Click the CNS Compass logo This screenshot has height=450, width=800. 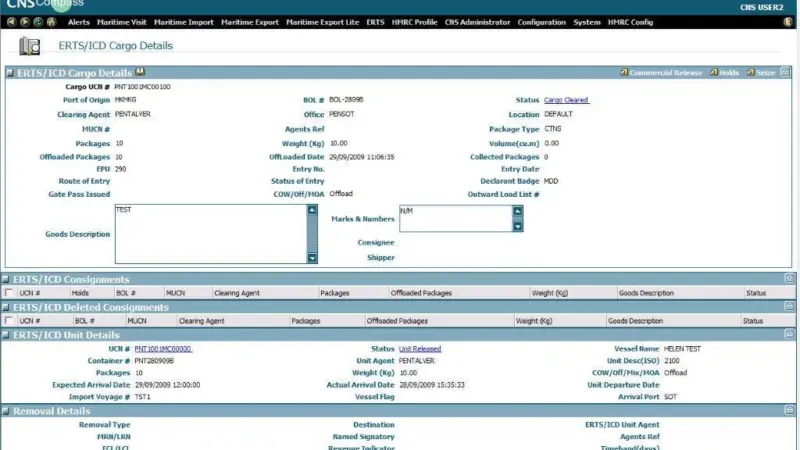[45, 5]
